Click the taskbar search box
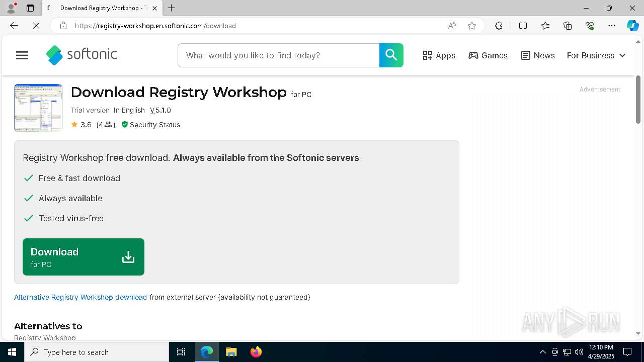The image size is (644, 362). pyautogui.click(x=97, y=352)
